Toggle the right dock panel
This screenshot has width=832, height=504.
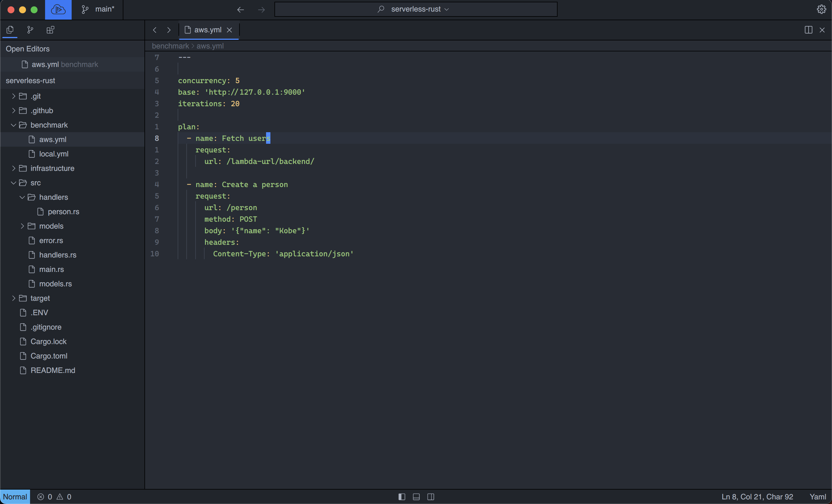[431, 496]
